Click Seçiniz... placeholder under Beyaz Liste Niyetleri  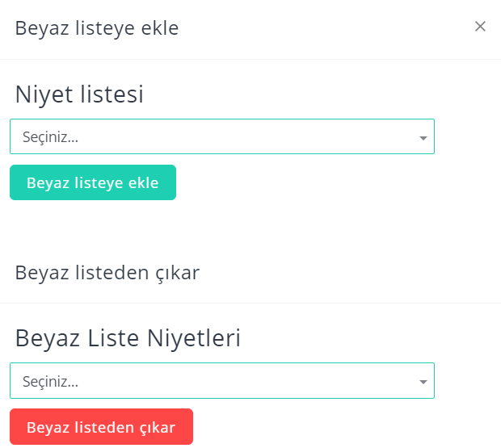click(50, 381)
